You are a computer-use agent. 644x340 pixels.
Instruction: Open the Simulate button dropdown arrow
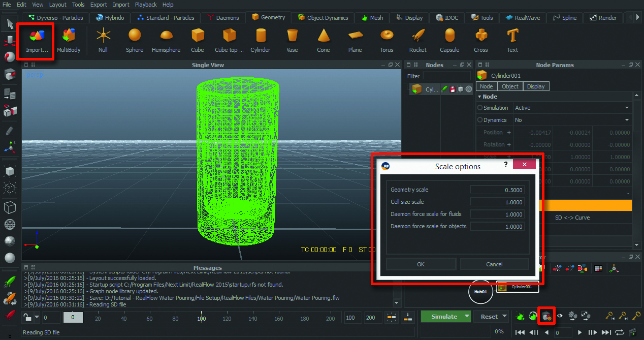click(x=467, y=316)
